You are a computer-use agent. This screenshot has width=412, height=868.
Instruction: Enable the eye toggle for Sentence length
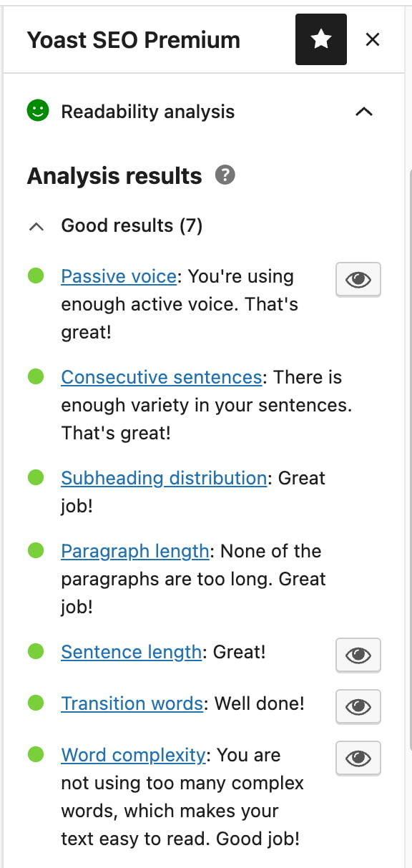coord(358,655)
